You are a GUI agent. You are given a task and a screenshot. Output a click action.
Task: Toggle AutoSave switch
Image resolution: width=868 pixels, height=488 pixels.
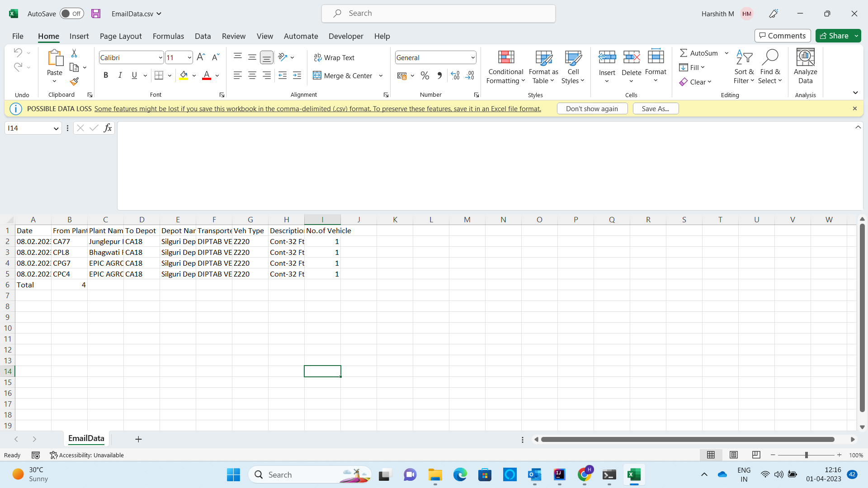pyautogui.click(x=71, y=14)
